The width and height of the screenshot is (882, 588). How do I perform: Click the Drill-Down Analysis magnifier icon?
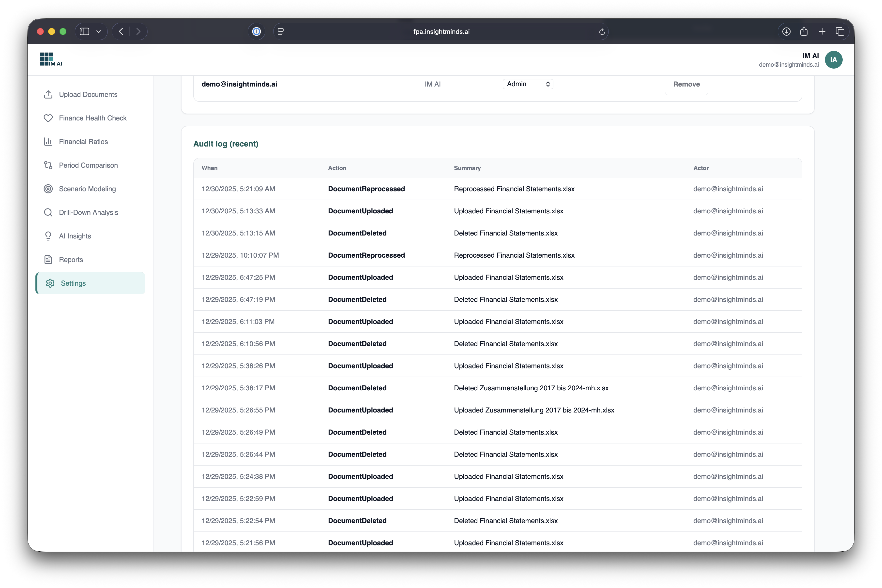[48, 213]
